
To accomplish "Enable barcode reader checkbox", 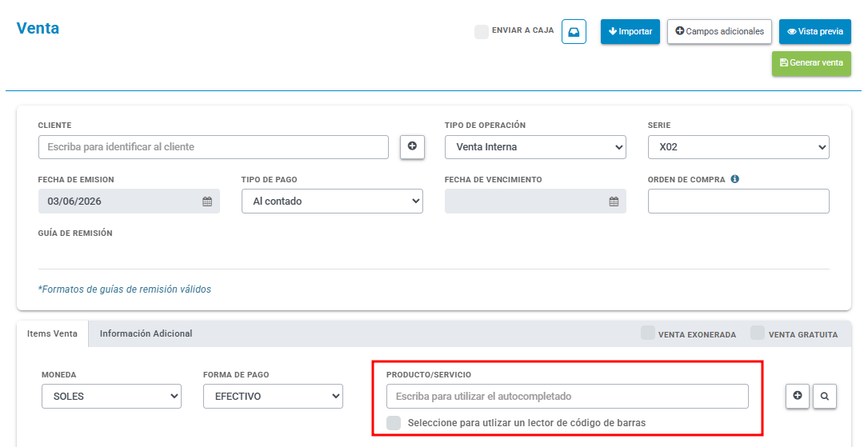I will (394, 423).
